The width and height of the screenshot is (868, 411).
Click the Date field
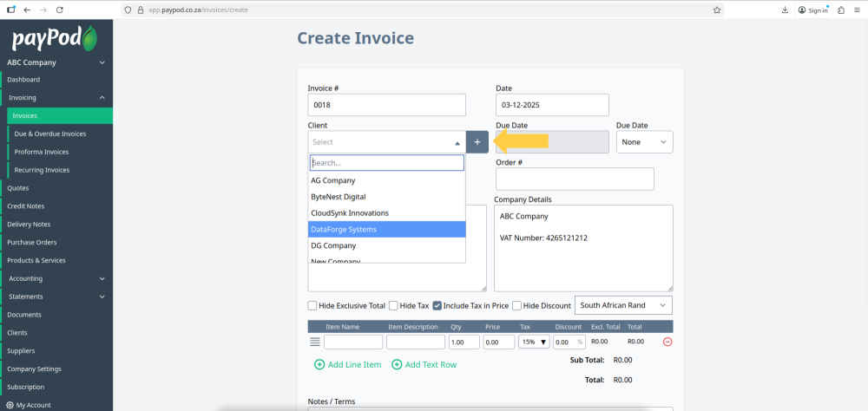552,105
